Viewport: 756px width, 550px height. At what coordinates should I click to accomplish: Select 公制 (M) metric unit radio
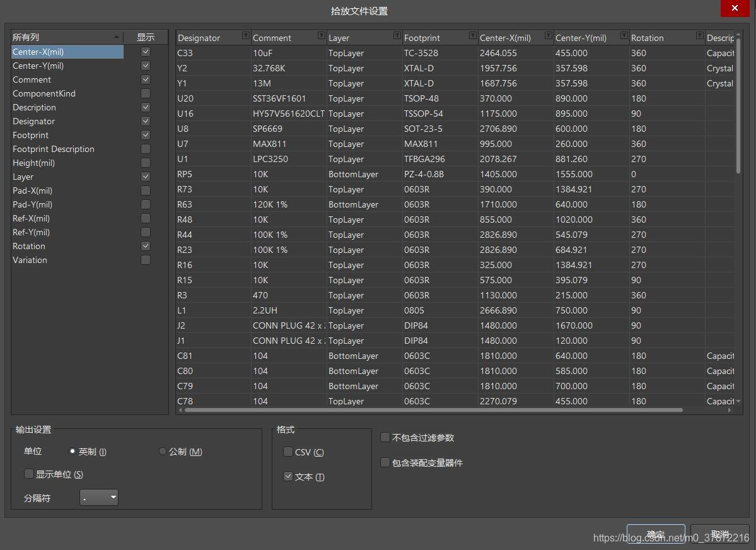pos(163,451)
